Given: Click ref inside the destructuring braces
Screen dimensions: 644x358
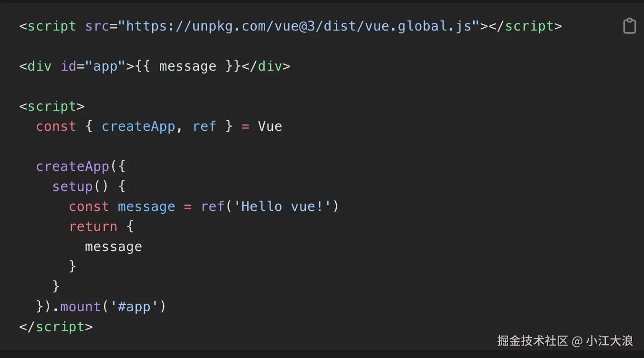Looking at the screenshot, I should (x=204, y=126).
